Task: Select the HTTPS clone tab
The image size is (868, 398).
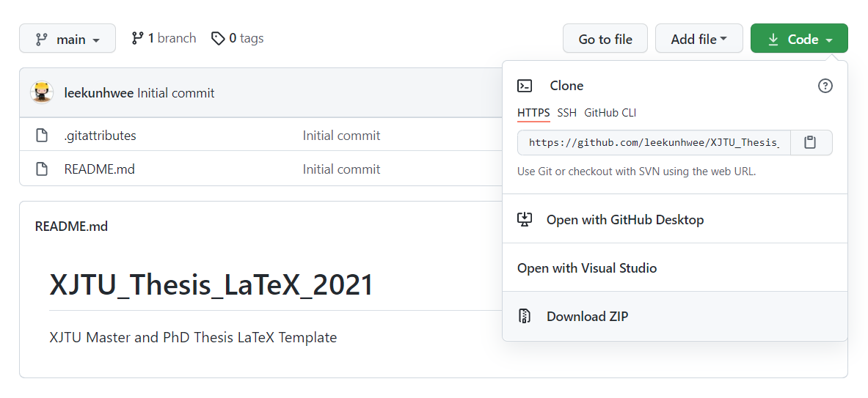Action: (x=533, y=113)
